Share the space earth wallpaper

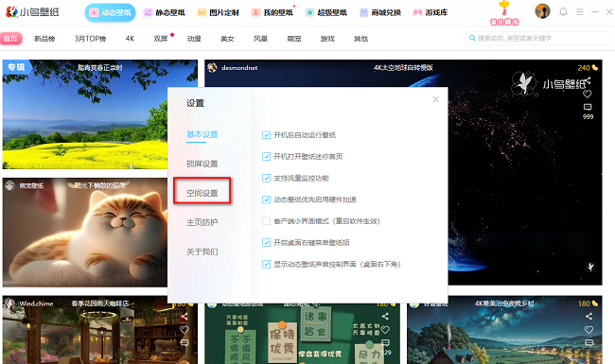(588, 80)
